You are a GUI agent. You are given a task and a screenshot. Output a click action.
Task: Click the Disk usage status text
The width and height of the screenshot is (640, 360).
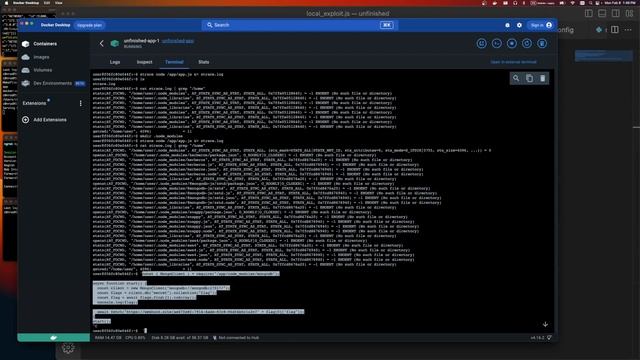point(180,338)
